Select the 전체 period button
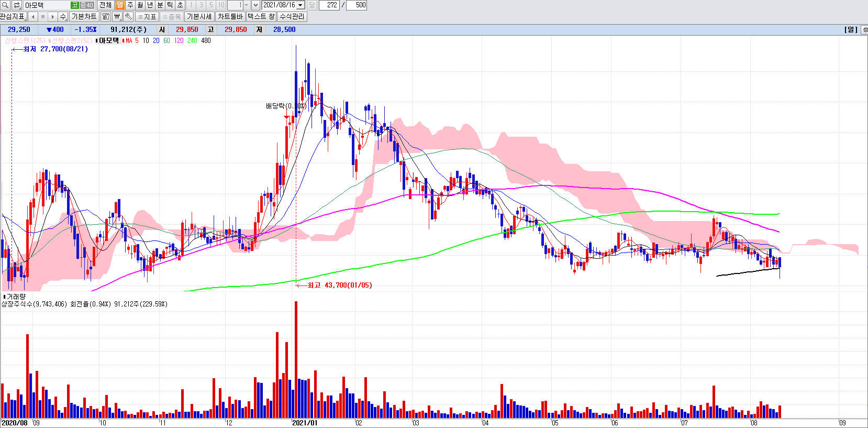The height and width of the screenshot is (428, 868). pos(105,5)
